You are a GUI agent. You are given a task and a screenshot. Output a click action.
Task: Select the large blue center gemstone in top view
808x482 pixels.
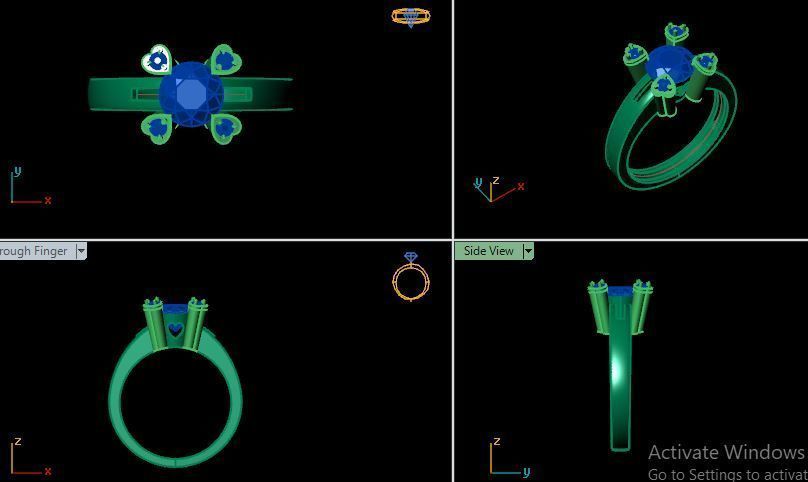click(x=191, y=94)
